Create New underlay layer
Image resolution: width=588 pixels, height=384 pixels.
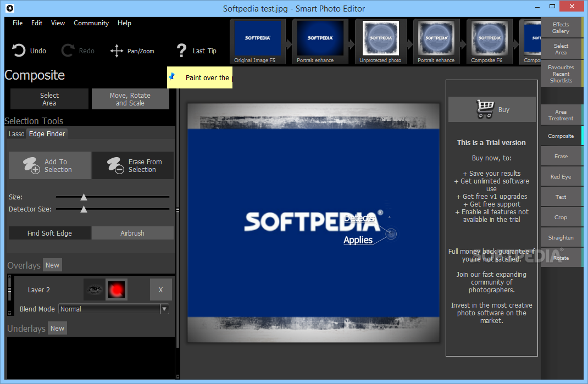point(57,328)
